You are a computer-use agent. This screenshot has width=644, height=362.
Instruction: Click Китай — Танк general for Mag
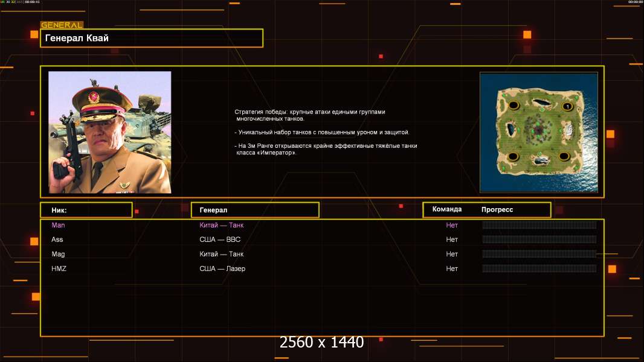[222, 254]
